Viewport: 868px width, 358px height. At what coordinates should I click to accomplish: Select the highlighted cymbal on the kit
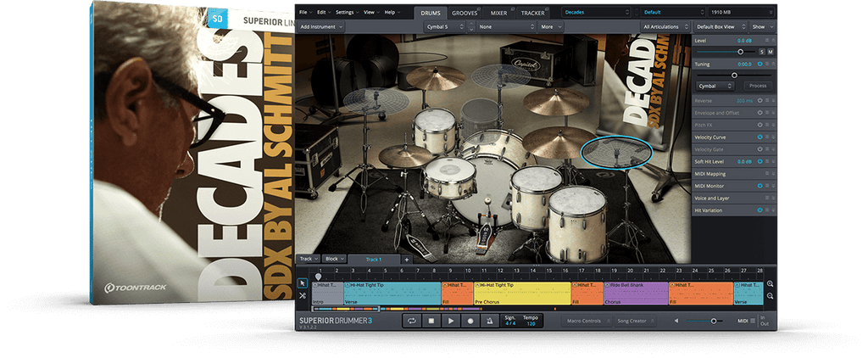(617, 152)
